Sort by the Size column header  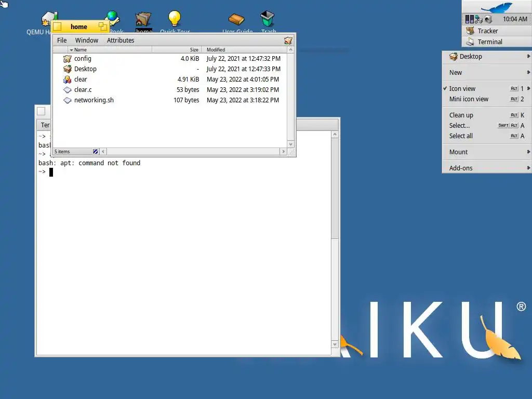click(177, 49)
